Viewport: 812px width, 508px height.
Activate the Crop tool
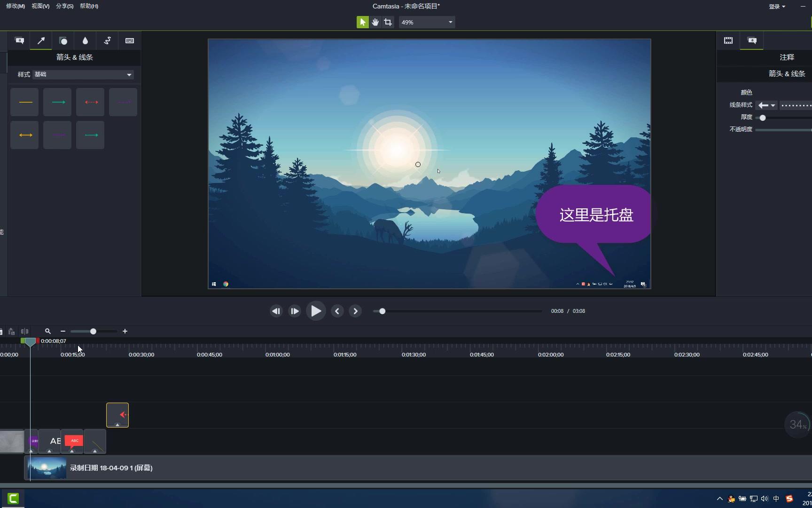click(388, 22)
